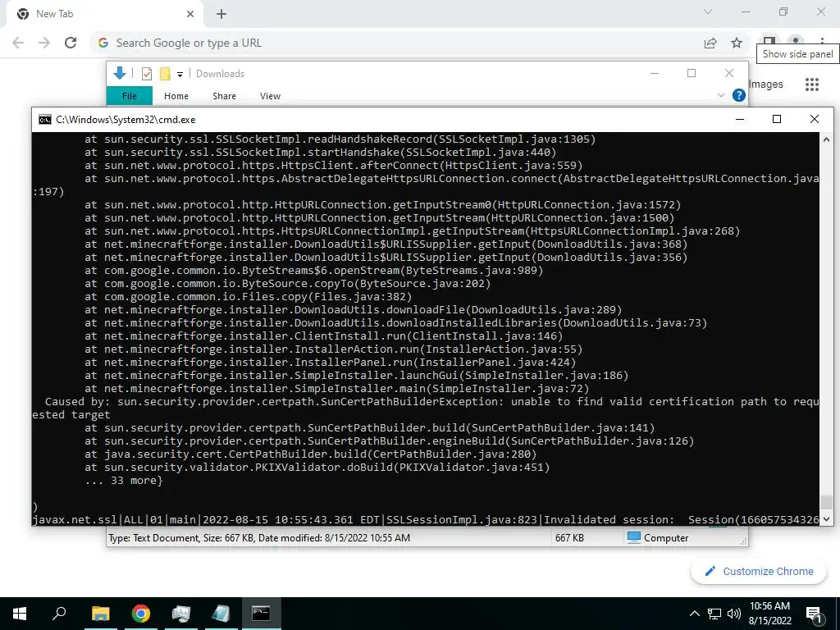Click the Show side panel icon
This screenshot has width=840, height=630.
(x=769, y=41)
